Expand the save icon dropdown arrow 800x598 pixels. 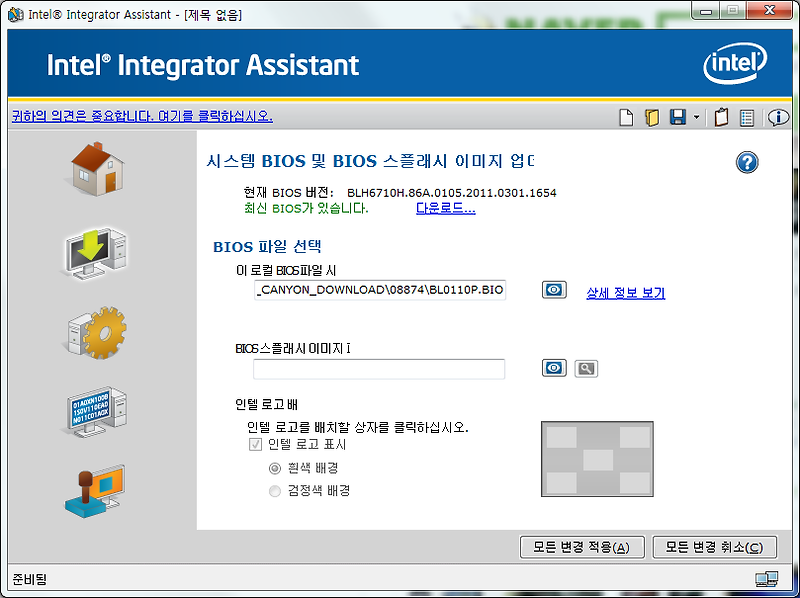tap(696, 118)
